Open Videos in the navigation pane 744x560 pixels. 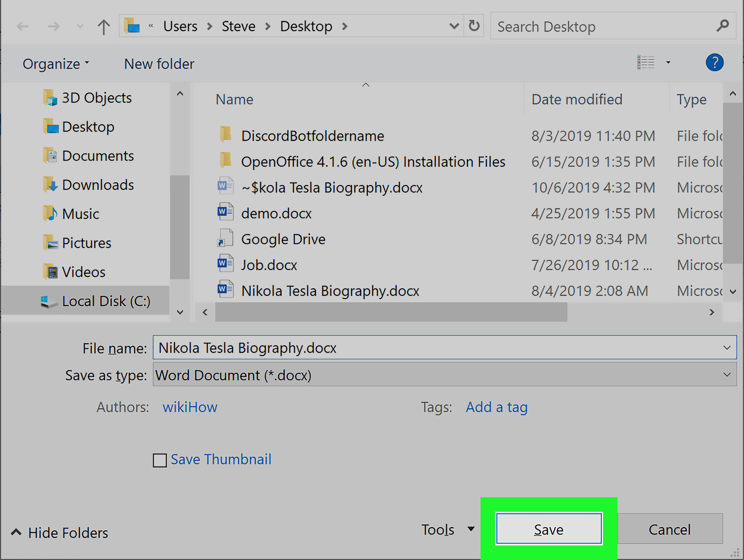(74, 272)
